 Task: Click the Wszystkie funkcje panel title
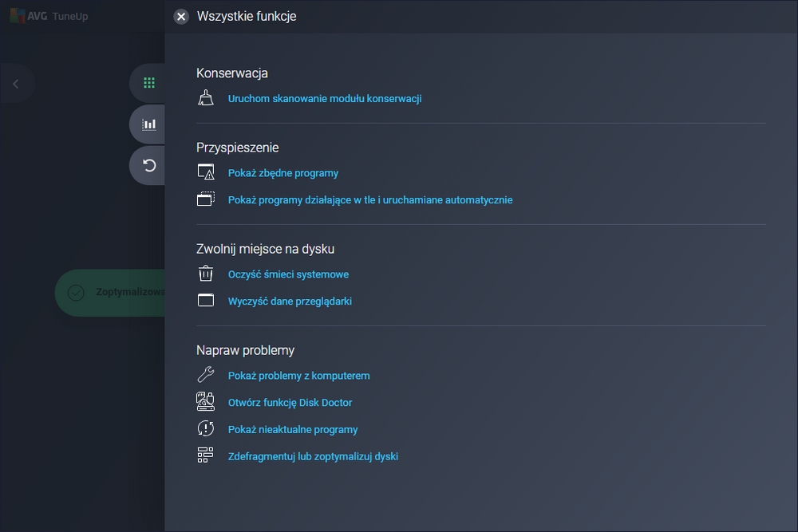click(247, 16)
